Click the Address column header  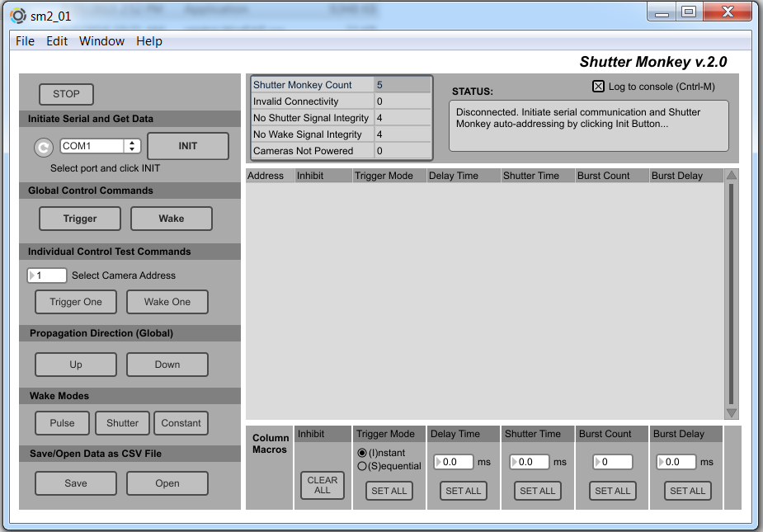click(270, 176)
